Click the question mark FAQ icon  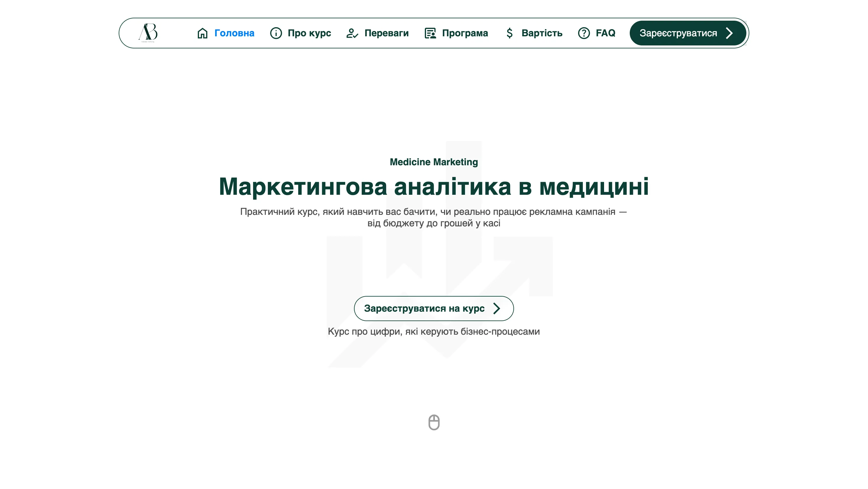click(x=584, y=33)
